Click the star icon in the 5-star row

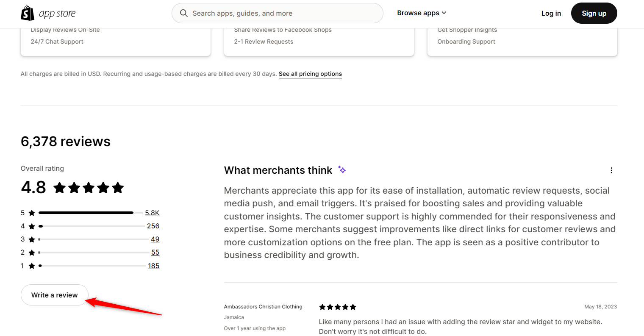pos(32,213)
